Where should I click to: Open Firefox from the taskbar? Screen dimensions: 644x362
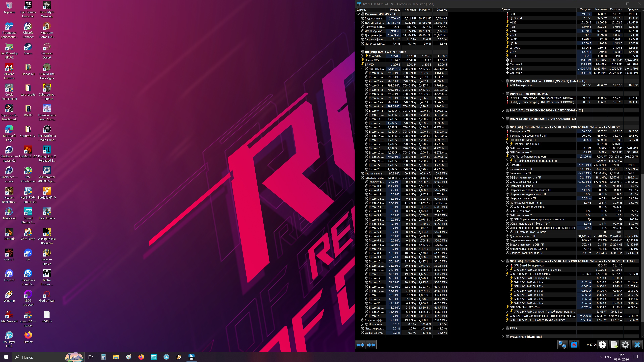141,357
